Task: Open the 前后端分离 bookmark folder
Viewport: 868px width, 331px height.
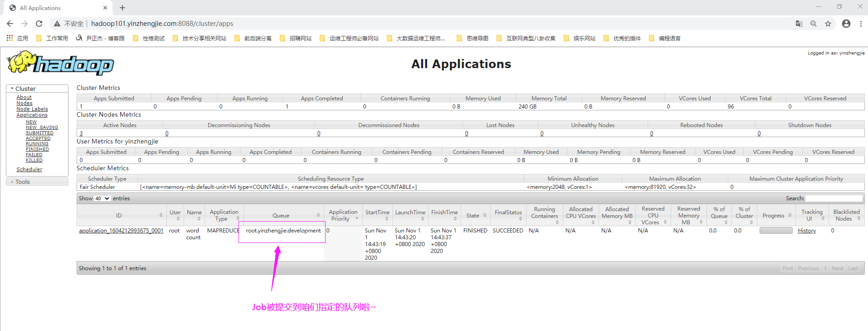Action: point(253,38)
